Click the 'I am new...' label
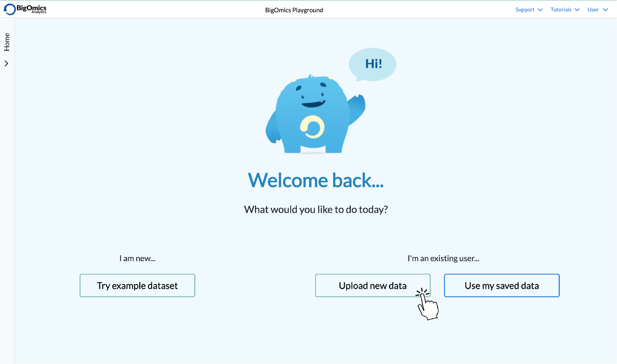Image resolution: width=617 pixels, height=364 pixels. (137, 258)
